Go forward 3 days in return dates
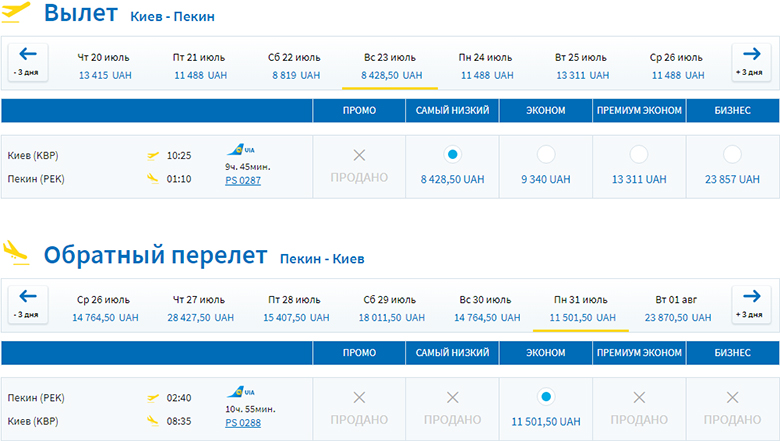Screen dimensions: 780x441 pyautogui.click(x=750, y=303)
